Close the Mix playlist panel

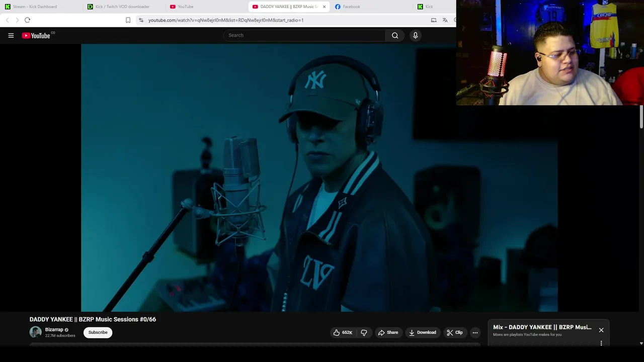(601, 330)
